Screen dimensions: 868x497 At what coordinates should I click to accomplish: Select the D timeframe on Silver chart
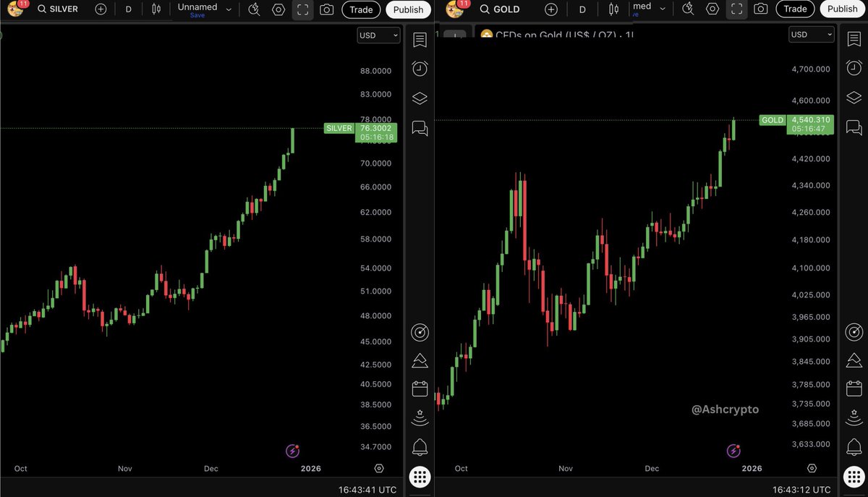129,9
